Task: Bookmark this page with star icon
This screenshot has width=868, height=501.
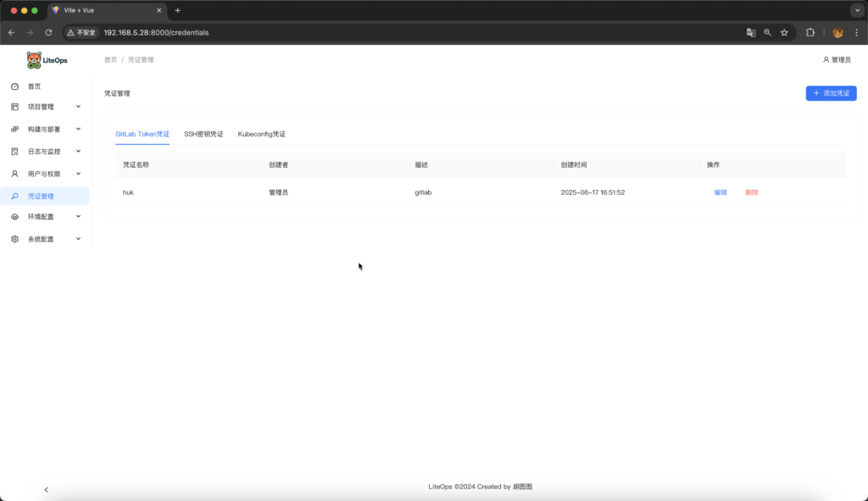Action: coord(784,32)
